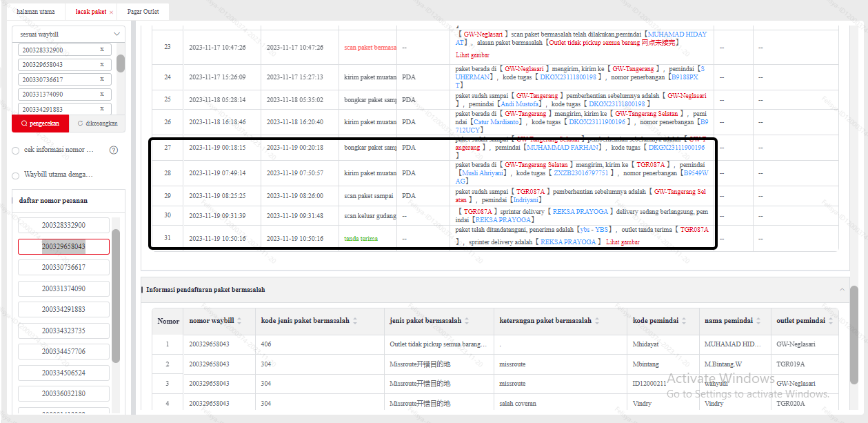Viewport: 868px width, 423px height.
Task: Open the help question-mark icon beside cek informasi
Action: [114, 150]
